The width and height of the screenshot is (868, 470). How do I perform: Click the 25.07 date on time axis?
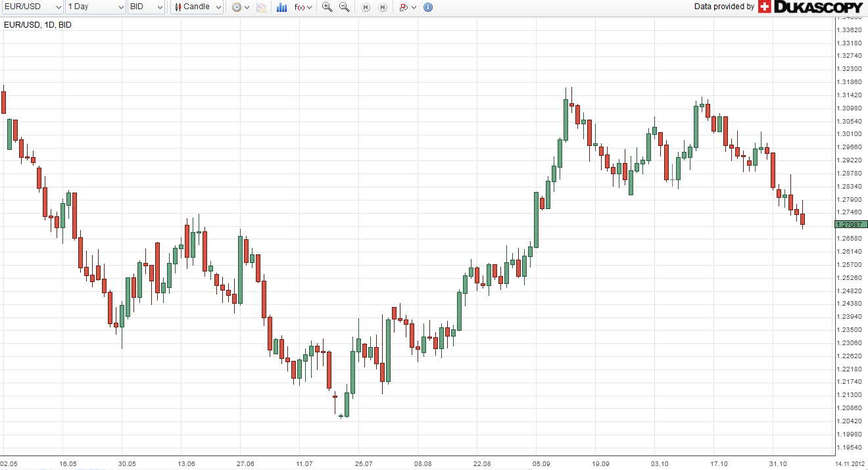(364, 463)
